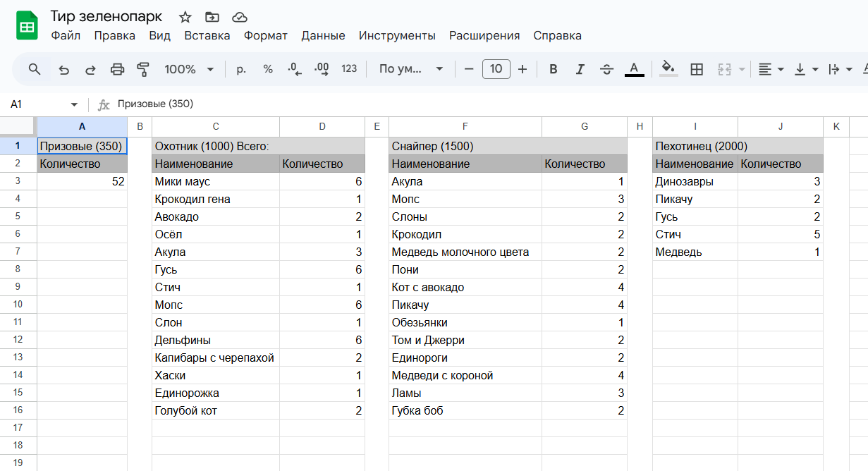Select cell Крокодил гена

[216, 199]
